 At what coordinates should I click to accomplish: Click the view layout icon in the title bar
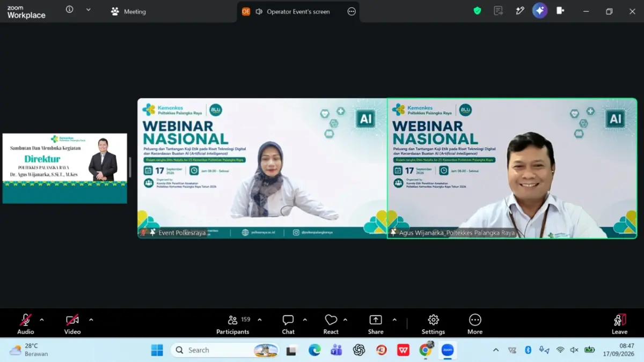[x=560, y=11]
